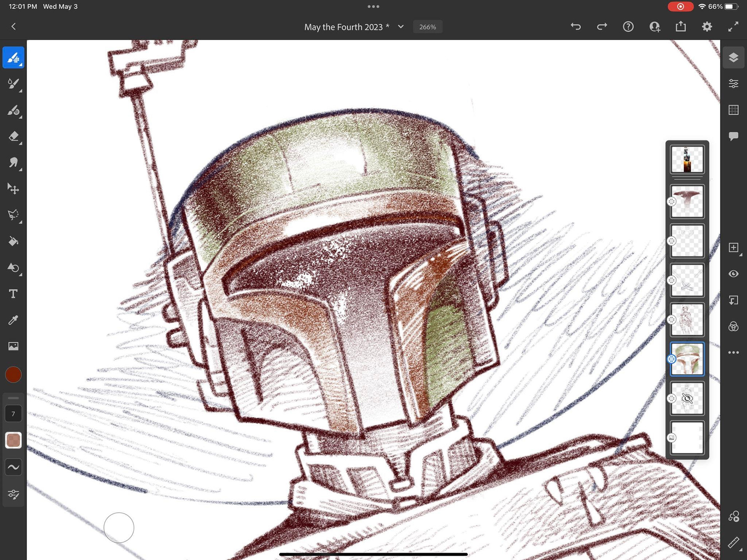The height and width of the screenshot is (560, 747).
Task: Select the Eyedropper tool
Action: point(13,320)
